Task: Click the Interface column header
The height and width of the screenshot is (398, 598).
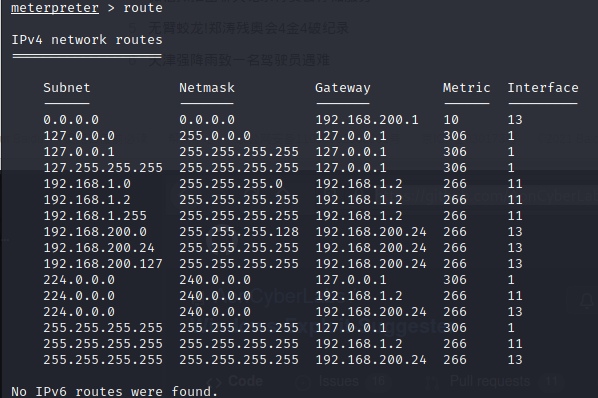Action: coord(543,88)
